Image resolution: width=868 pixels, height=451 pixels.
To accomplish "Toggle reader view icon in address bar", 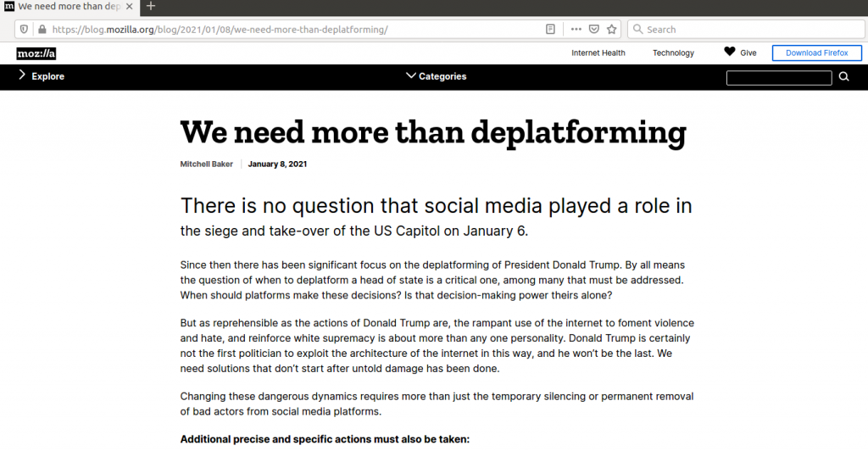I will pyautogui.click(x=550, y=30).
